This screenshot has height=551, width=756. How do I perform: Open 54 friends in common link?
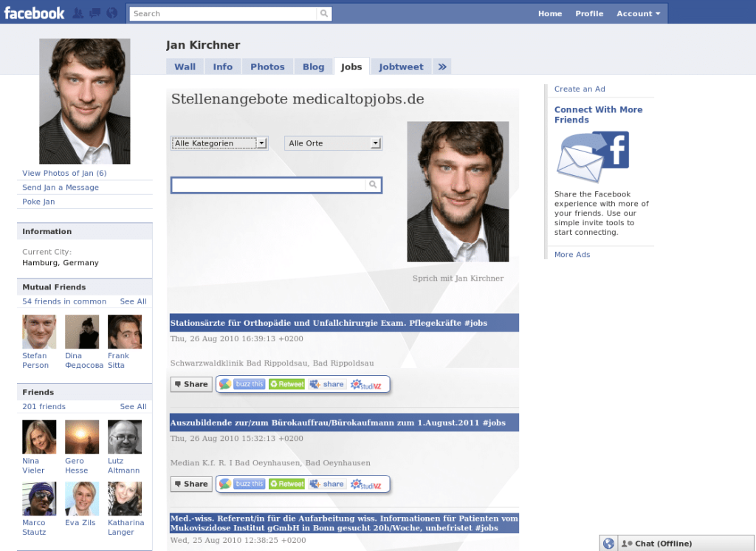(x=64, y=301)
